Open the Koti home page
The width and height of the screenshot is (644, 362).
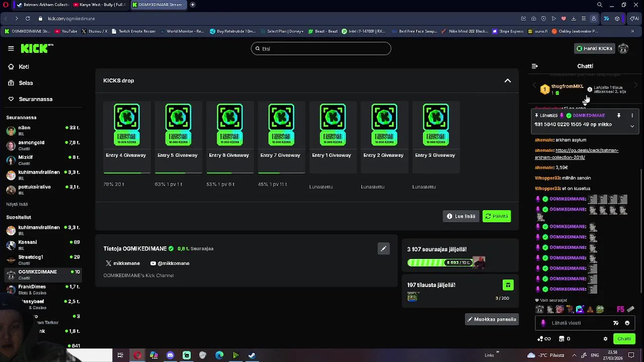pos(18,66)
